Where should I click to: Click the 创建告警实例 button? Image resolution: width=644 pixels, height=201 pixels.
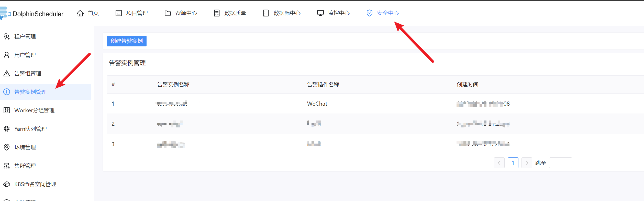pyautogui.click(x=127, y=41)
